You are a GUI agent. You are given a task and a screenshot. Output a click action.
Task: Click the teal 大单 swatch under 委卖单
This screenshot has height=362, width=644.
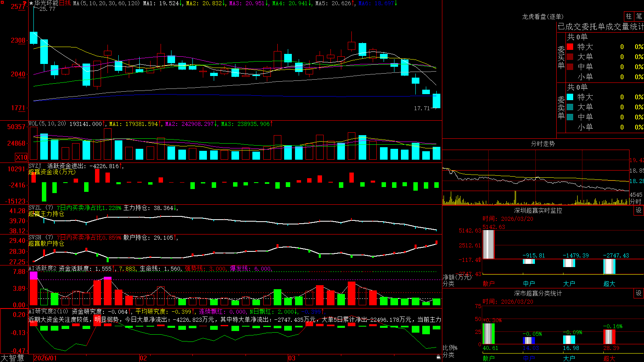tap(570, 107)
